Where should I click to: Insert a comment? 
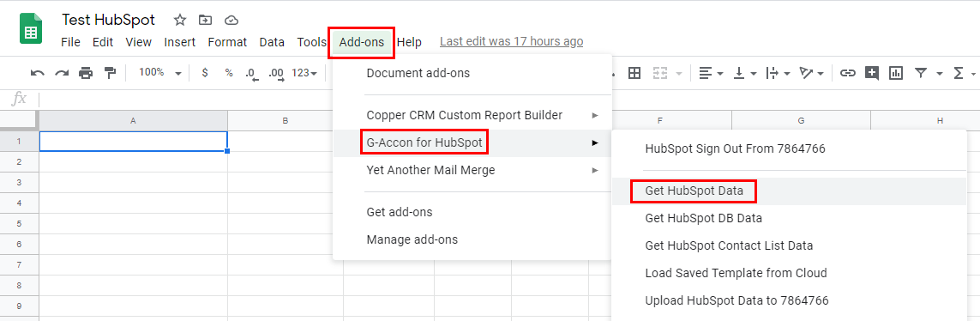[x=872, y=73]
